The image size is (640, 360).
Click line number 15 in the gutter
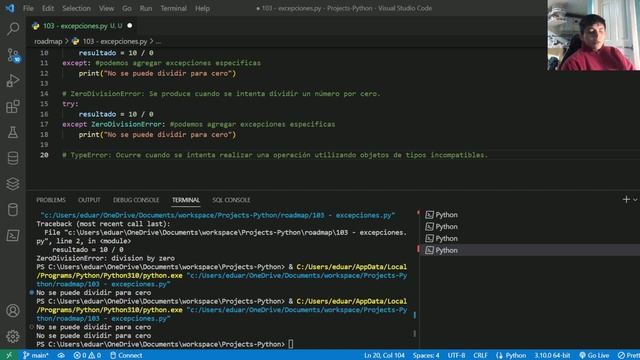click(x=44, y=104)
